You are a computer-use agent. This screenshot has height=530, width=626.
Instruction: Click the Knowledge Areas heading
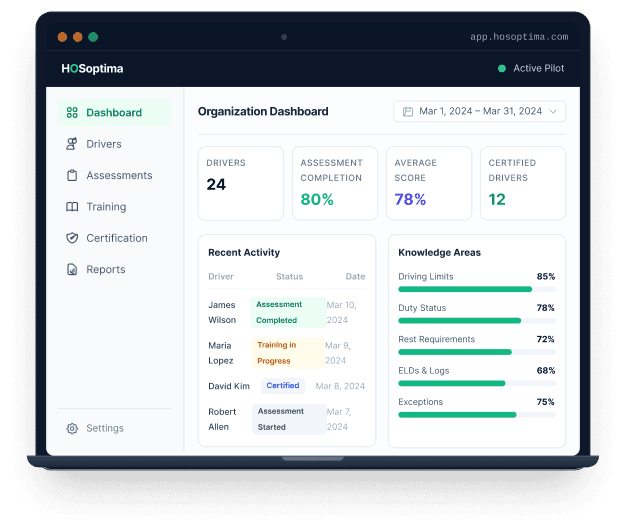click(440, 253)
